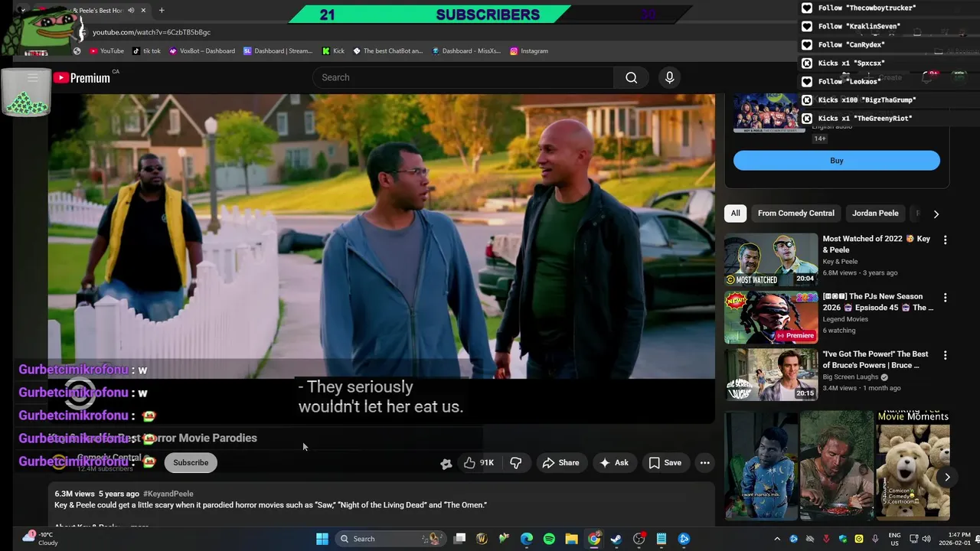980x551 pixels.
Task: Click #KeyandPeele hashtag link
Action: (x=168, y=494)
